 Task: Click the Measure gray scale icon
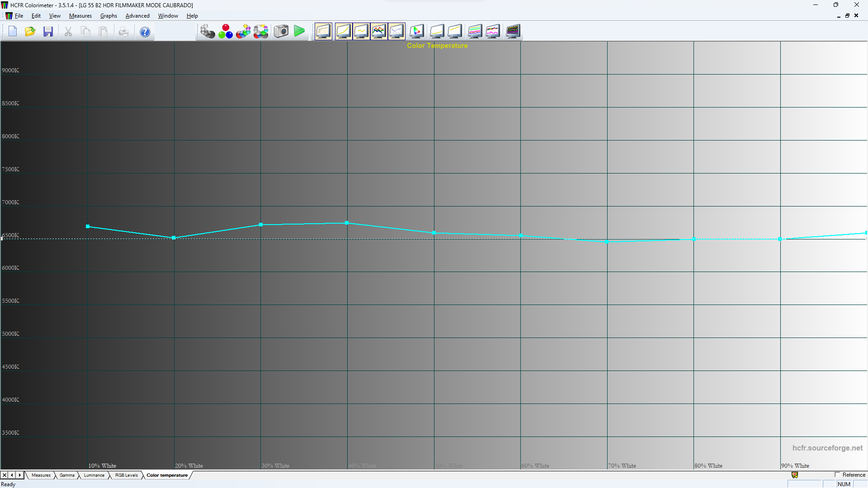point(208,32)
